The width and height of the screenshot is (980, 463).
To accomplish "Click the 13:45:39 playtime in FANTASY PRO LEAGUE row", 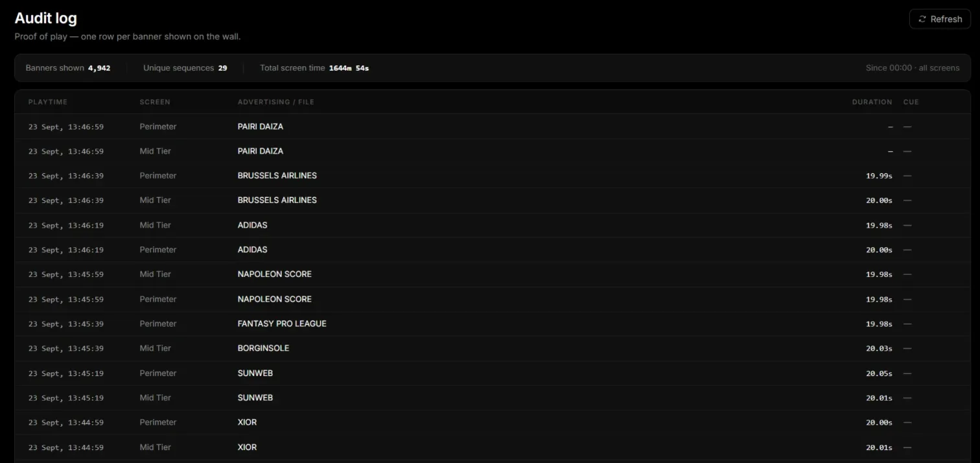I will (66, 324).
